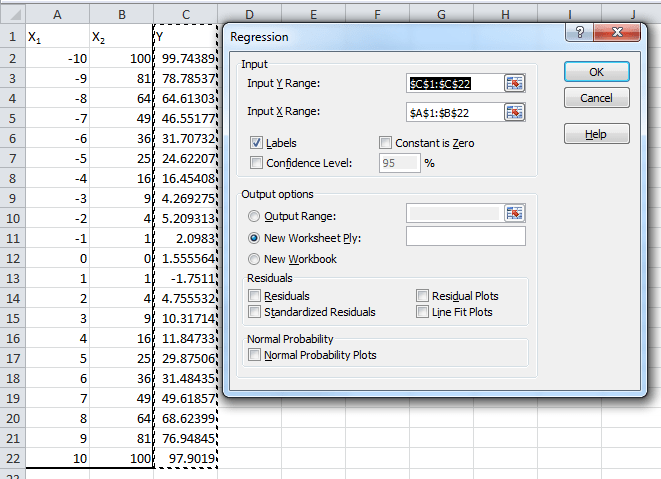Click the Input X Range collapse-dialog icon
The image size is (661, 479).
pos(514,112)
